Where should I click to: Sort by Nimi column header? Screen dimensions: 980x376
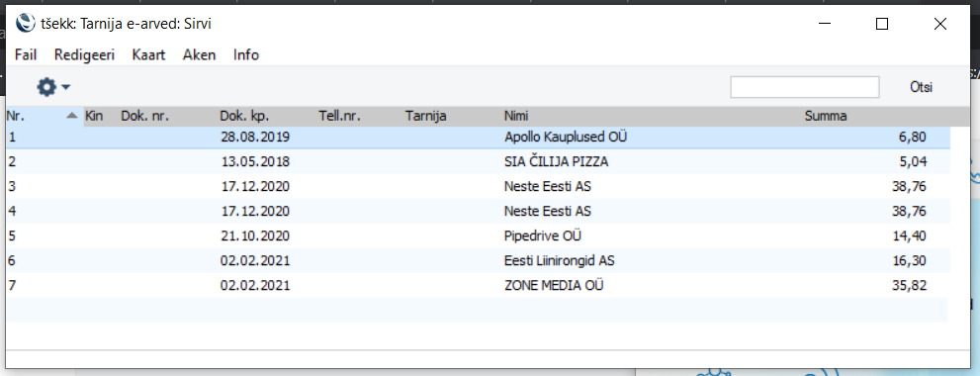pos(516,117)
